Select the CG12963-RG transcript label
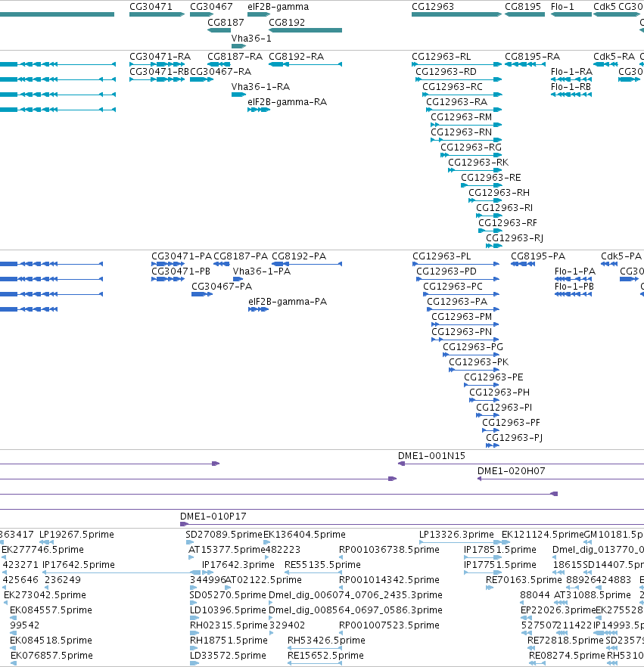 point(471,147)
